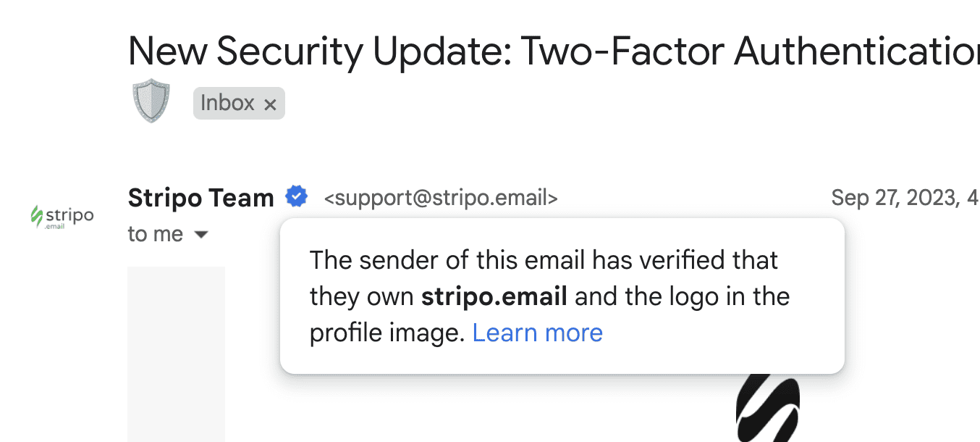Select the support@stripo.email sender address
Image resolution: width=980 pixels, height=442 pixels.
(x=441, y=198)
